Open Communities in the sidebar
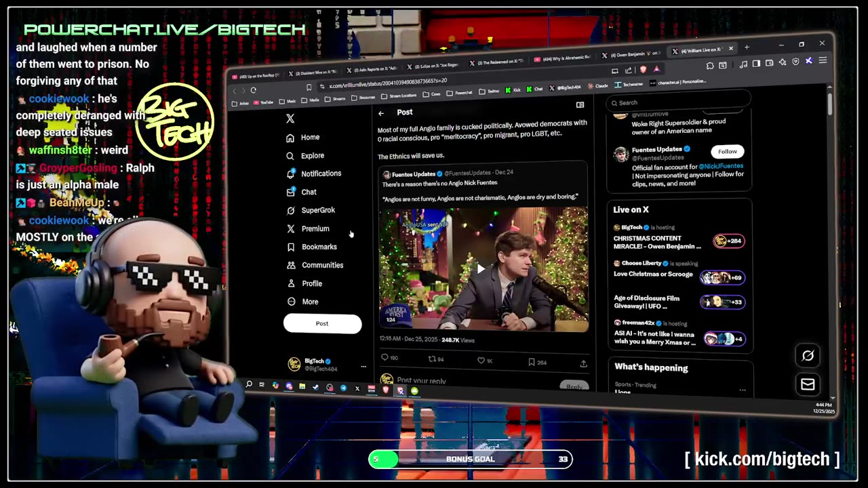The width and height of the screenshot is (868, 488). coord(315,265)
